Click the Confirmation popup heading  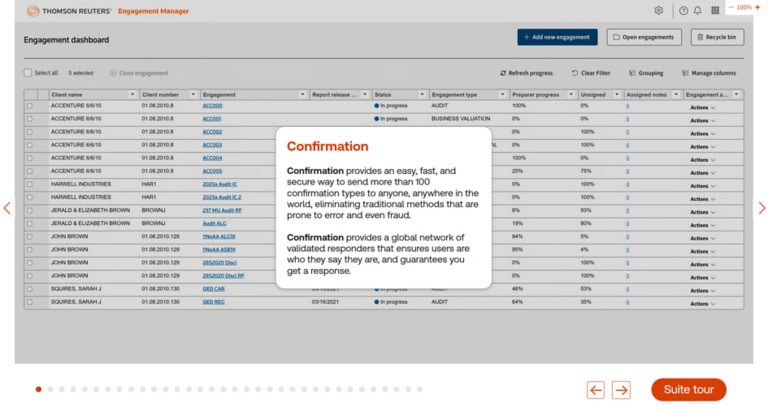point(328,146)
